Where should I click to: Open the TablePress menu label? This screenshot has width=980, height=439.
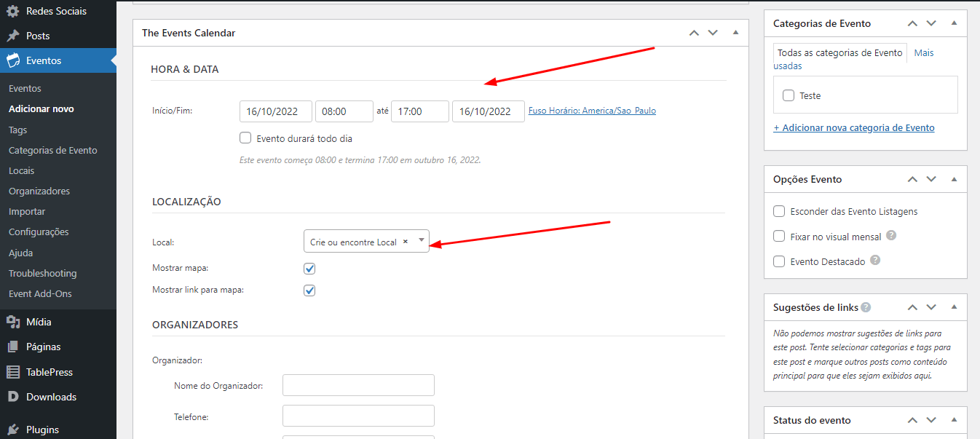click(x=50, y=372)
